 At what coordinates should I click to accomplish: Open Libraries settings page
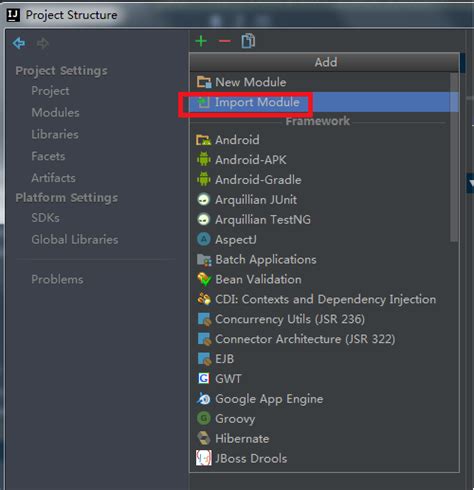click(x=55, y=134)
